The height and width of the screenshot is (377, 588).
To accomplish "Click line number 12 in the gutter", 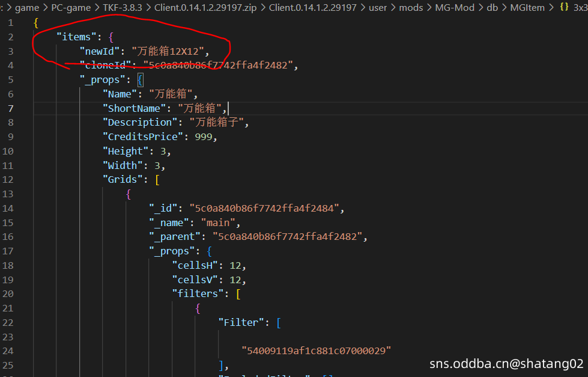I will [x=8, y=180].
